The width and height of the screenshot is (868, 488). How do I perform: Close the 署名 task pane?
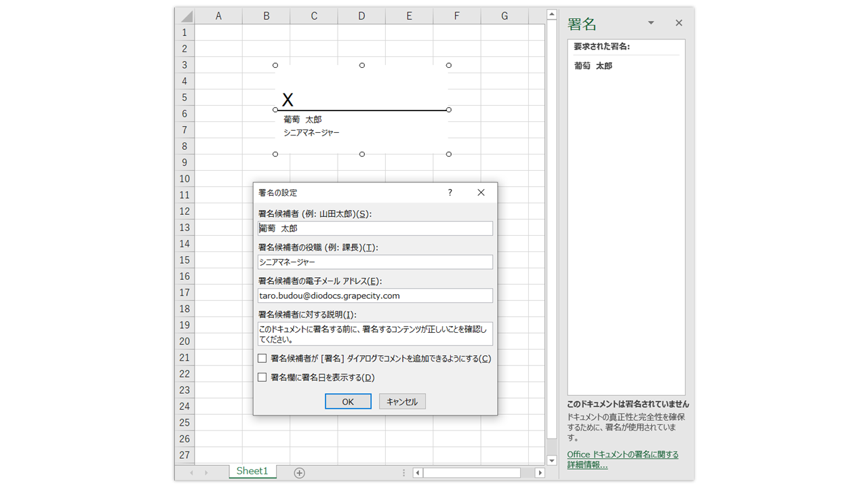679,23
